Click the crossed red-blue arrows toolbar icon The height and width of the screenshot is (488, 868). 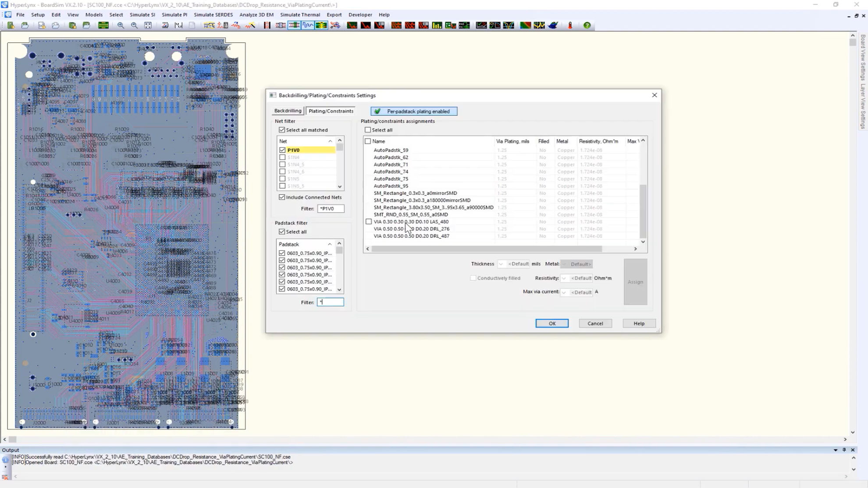335,25
